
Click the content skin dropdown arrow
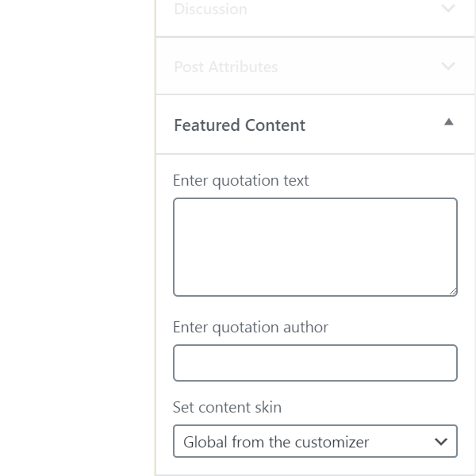[x=441, y=441]
